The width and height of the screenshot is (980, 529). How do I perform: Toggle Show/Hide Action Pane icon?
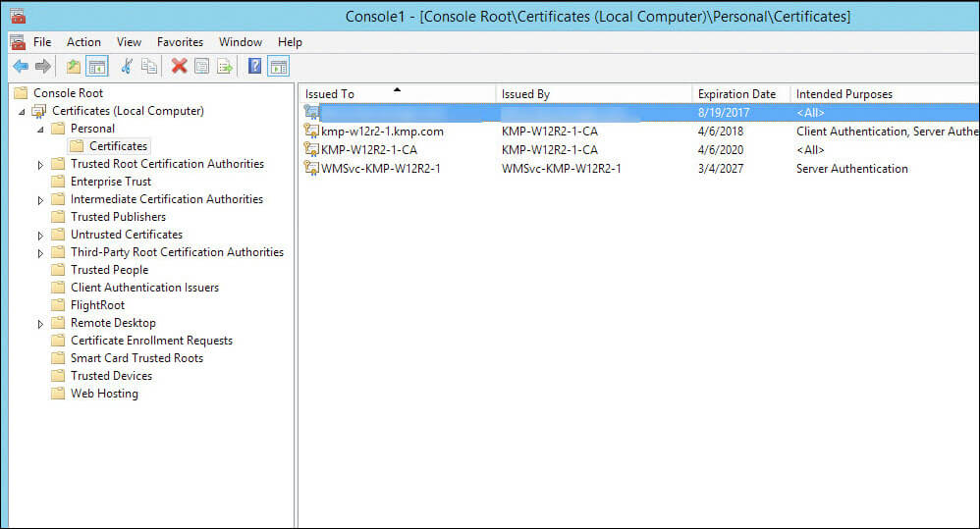coord(278,66)
